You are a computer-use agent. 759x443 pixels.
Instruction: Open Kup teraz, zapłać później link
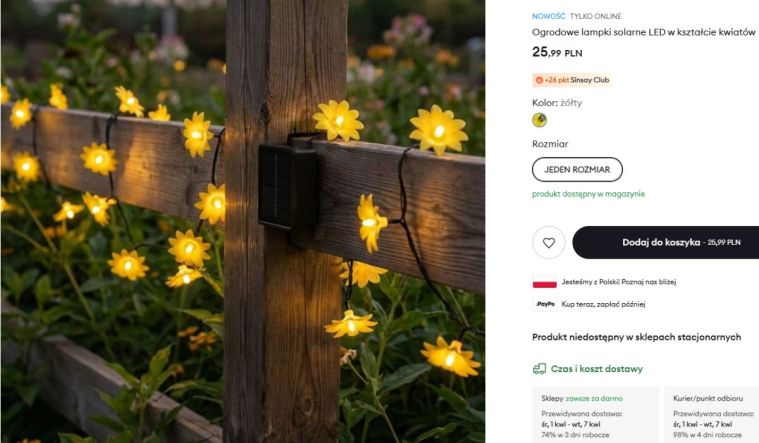[x=603, y=304]
